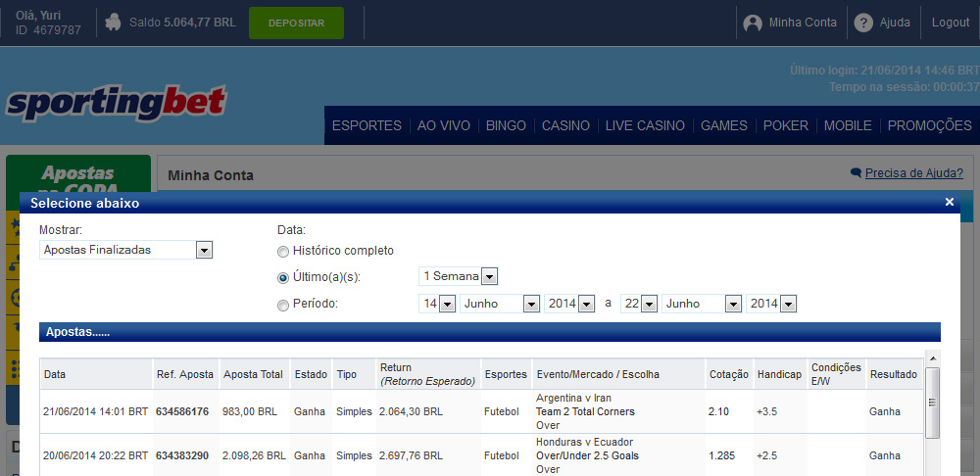Click the green DEPOSITAR button

point(296,24)
